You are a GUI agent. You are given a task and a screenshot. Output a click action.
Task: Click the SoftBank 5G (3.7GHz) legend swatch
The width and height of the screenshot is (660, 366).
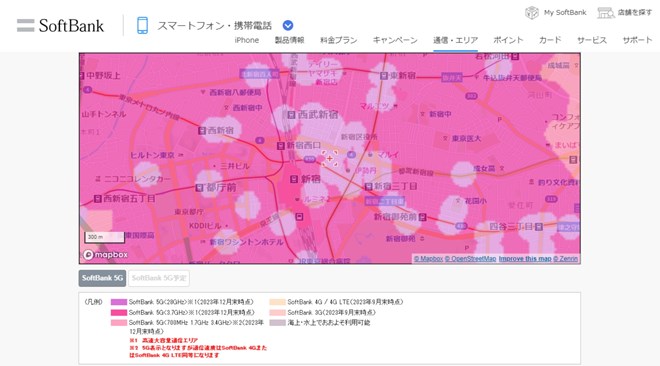(x=119, y=313)
